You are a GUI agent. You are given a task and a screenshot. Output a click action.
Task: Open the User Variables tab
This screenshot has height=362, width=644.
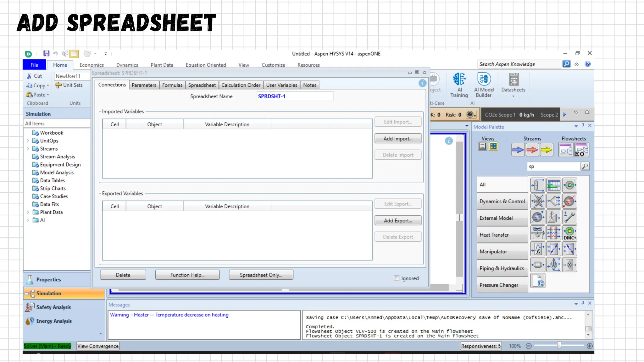[x=281, y=85]
